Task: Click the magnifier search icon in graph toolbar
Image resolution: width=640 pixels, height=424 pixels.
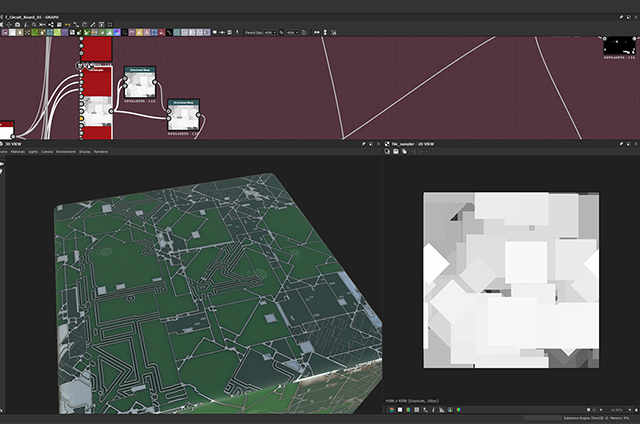Action: 34,24
